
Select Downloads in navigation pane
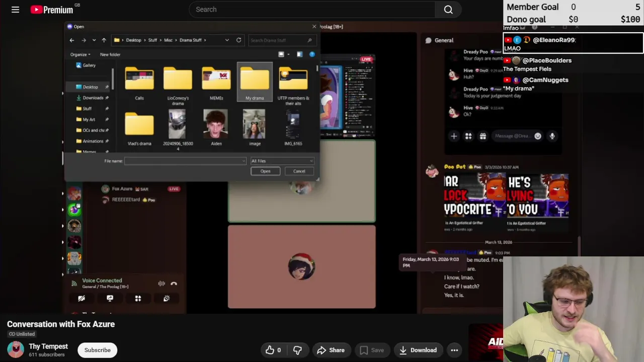(x=93, y=98)
